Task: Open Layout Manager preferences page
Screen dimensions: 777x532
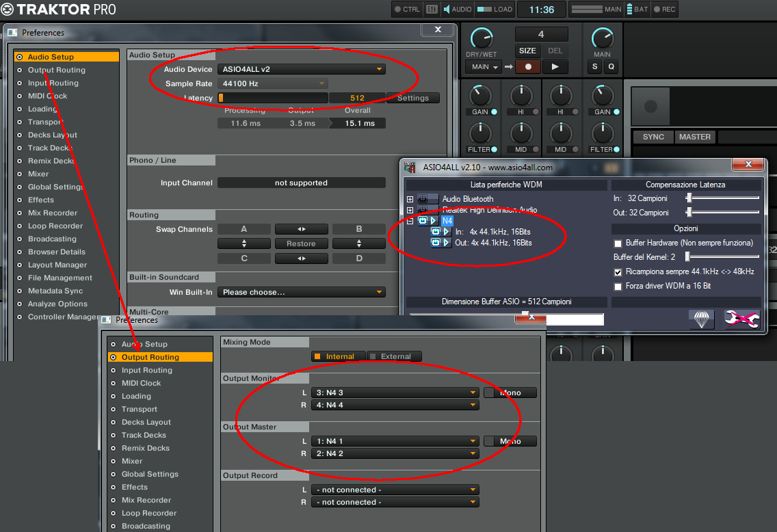Action: point(57,265)
